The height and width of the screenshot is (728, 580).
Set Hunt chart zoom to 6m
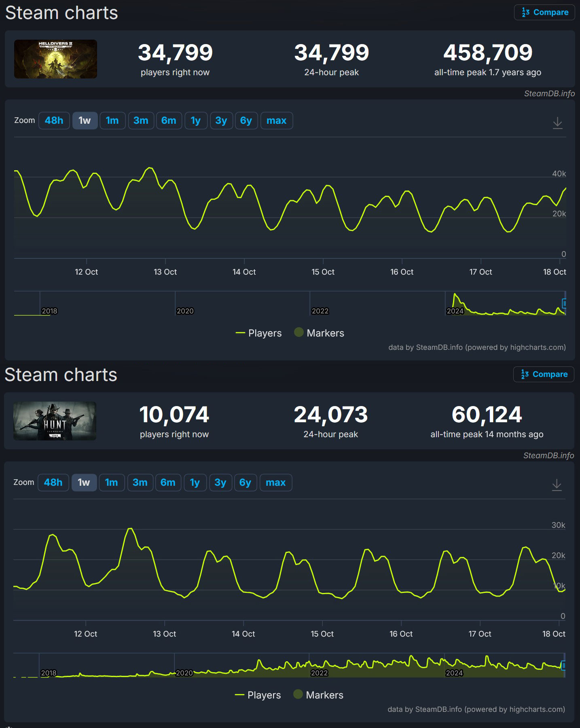(168, 483)
